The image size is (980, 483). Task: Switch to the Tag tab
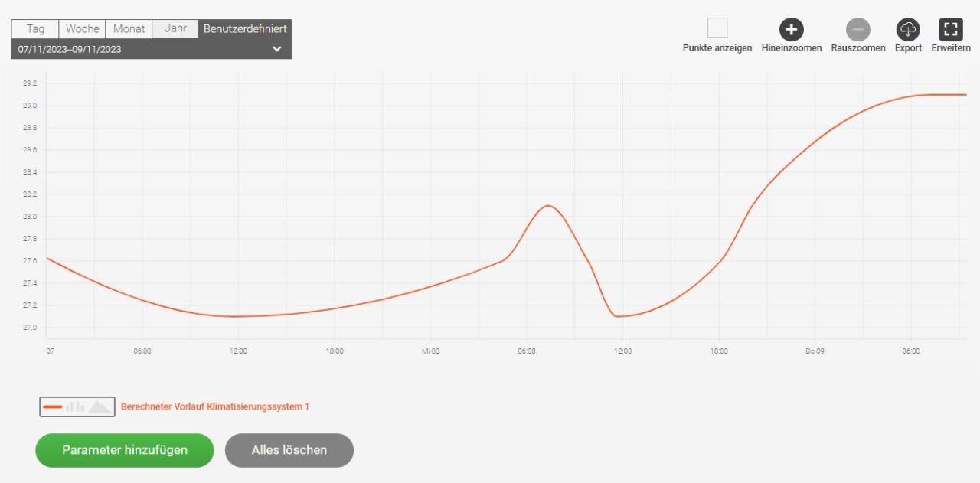(x=35, y=29)
